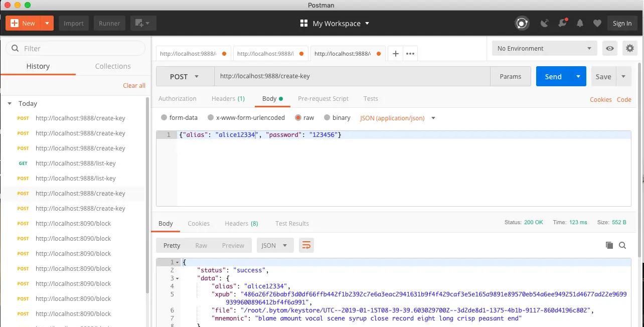The height and width of the screenshot is (327, 644).
Task: Click the Code link
Action: (624, 99)
